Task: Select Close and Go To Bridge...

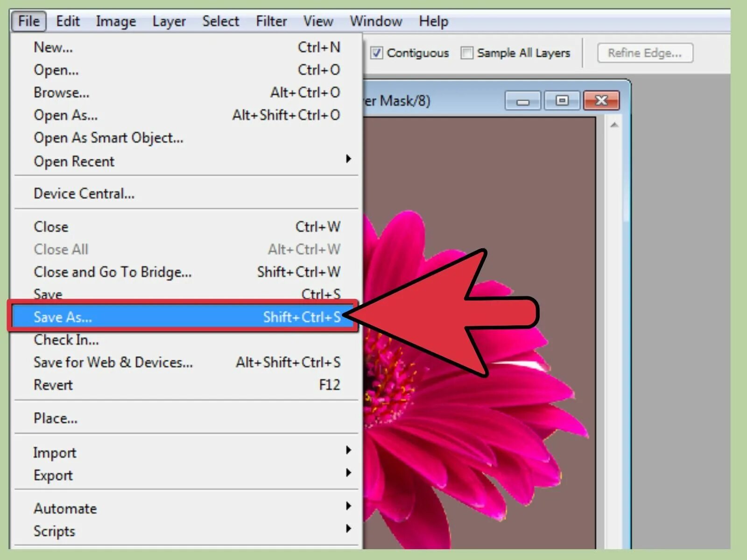Action: click(186, 272)
